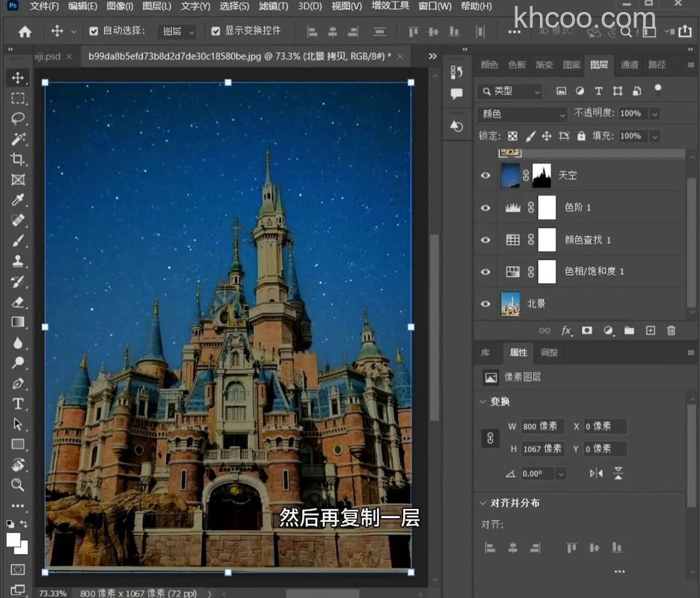Open the layer blend mode dropdown showing 颜色
700x598 pixels.
click(521, 114)
